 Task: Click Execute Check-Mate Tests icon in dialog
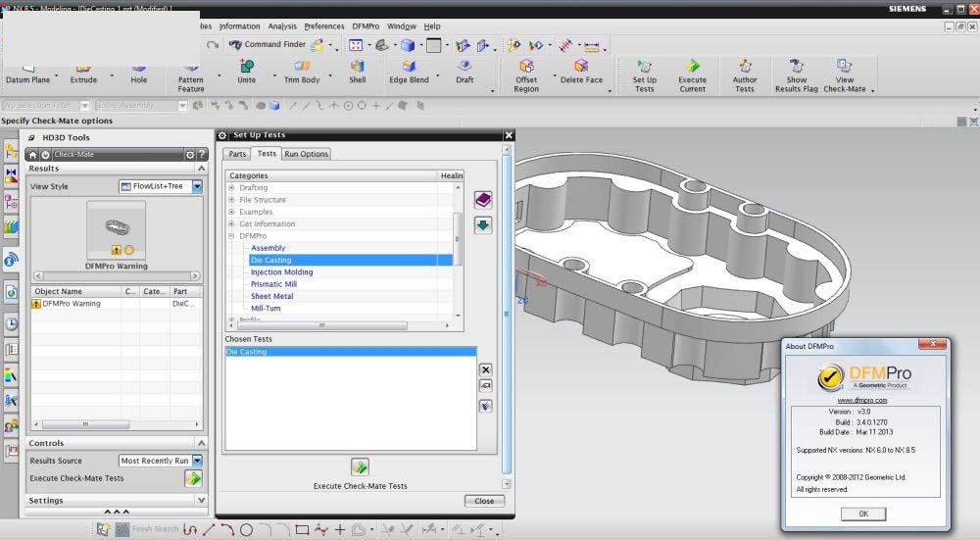pyautogui.click(x=360, y=466)
